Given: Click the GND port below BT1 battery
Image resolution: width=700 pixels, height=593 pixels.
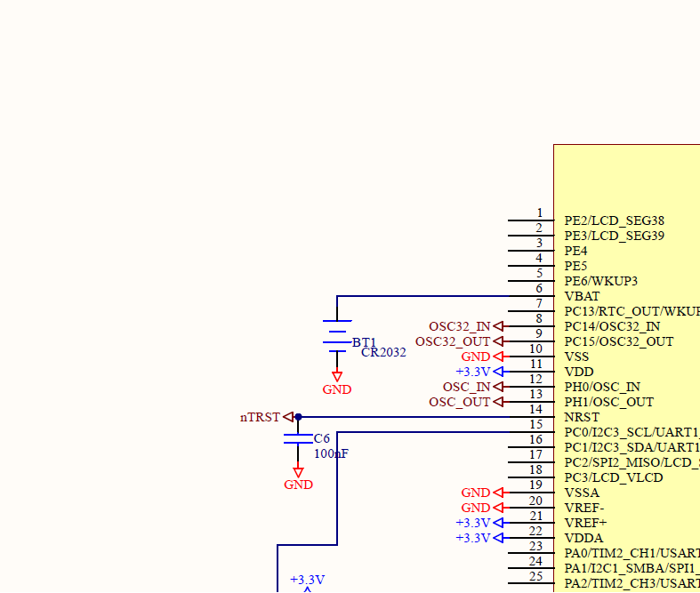Looking at the screenshot, I should (x=337, y=383).
